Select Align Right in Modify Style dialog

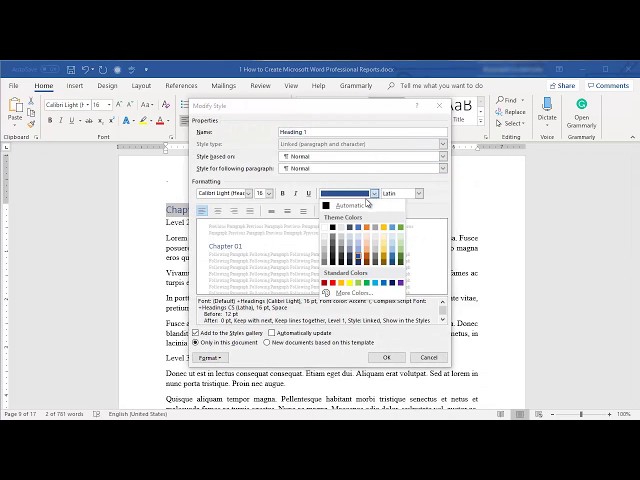tap(234, 211)
